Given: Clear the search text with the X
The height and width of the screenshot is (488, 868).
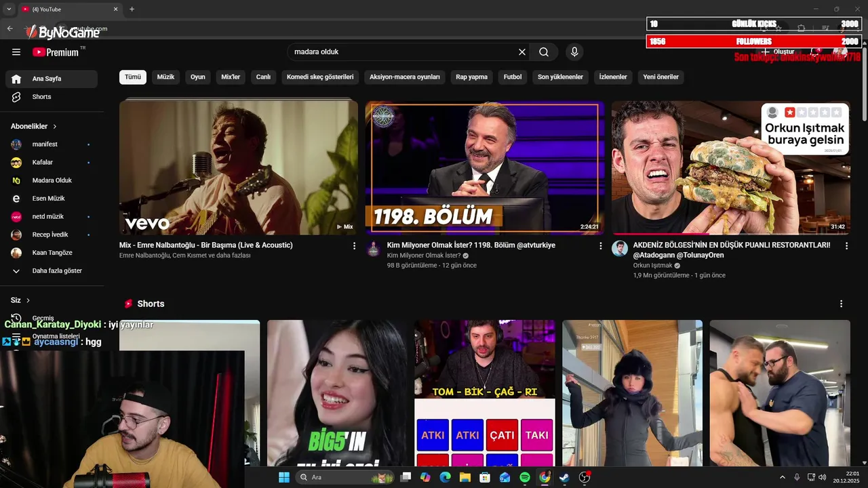Looking at the screenshot, I should [522, 52].
